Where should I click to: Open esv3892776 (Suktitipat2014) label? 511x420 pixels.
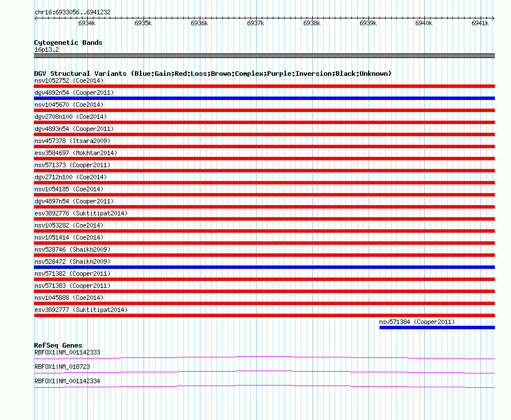[81, 213]
